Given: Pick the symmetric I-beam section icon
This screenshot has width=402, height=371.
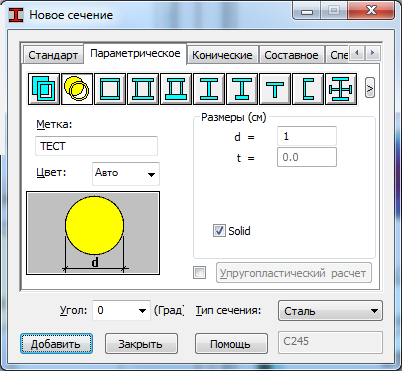Looking at the screenshot, I should [x=209, y=89].
